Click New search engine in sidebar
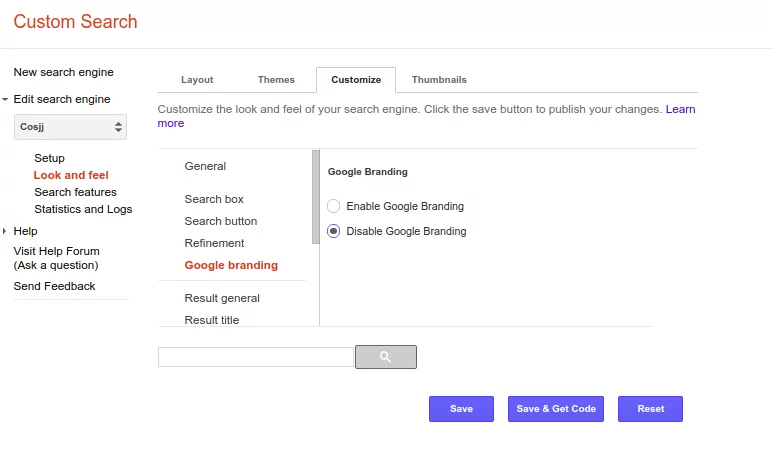773x476 pixels. click(63, 72)
